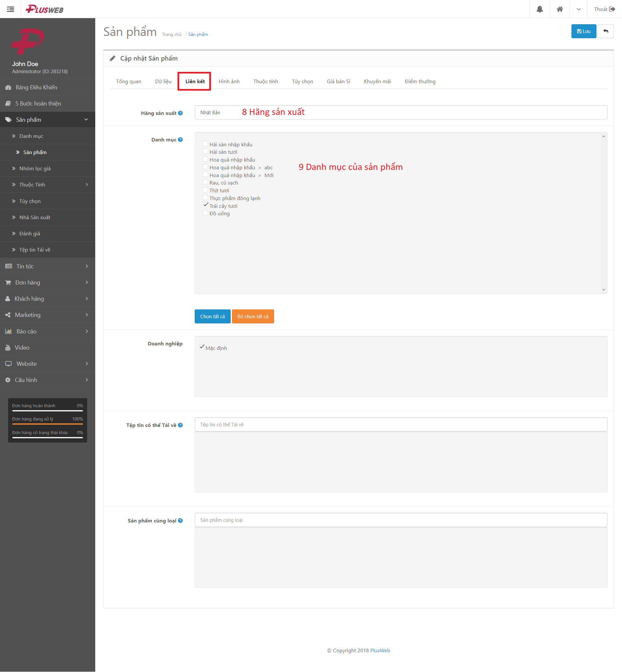The height and width of the screenshot is (672, 622).
Task: Click the Chọn tất cả button
Action: [213, 317]
